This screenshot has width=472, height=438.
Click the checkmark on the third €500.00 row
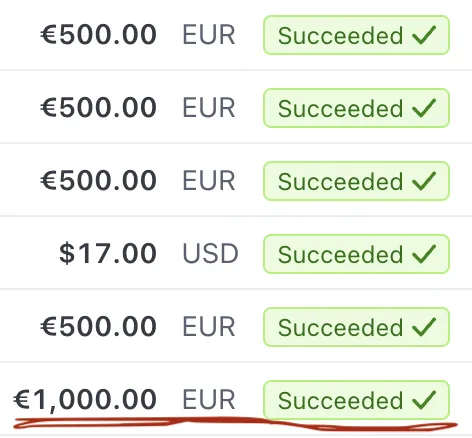pyautogui.click(x=424, y=181)
